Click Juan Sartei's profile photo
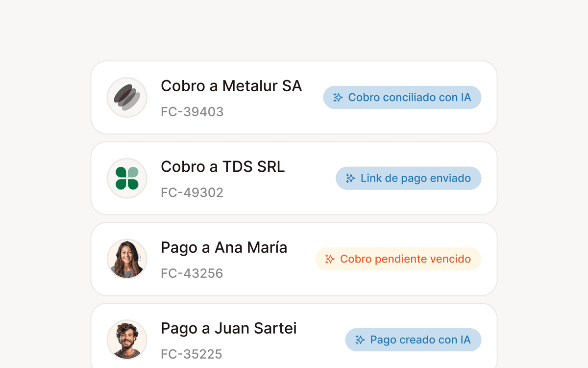The width and height of the screenshot is (588, 368). point(127,340)
